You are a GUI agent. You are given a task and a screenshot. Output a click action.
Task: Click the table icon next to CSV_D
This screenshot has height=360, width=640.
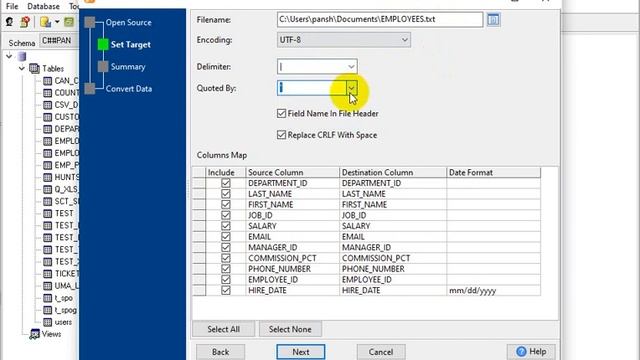[47, 105]
